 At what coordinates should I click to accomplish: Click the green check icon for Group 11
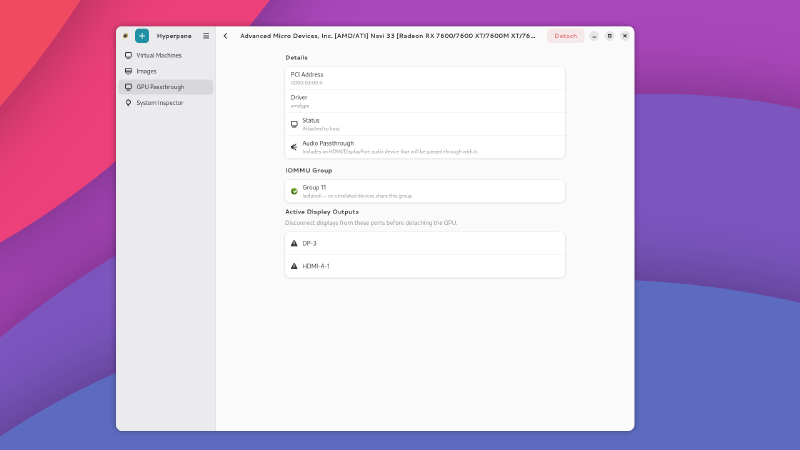[x=294, y=191]
